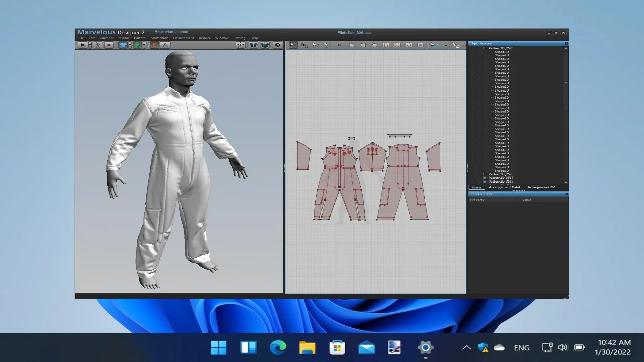The width and height of the screenshot is (644, 362).
Task: Show hidden icons chevron in system tray
Action: [x=466, y=347]
